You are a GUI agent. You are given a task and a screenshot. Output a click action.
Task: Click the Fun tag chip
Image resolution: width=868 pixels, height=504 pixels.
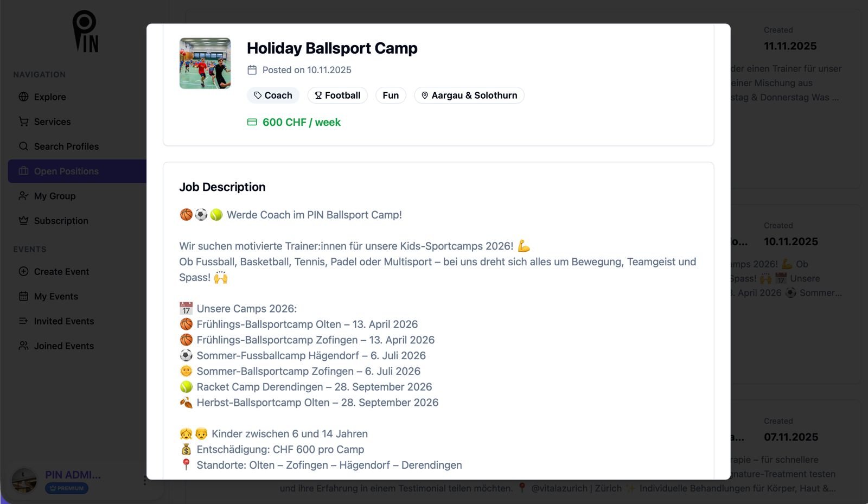click(x=391, y=95)
